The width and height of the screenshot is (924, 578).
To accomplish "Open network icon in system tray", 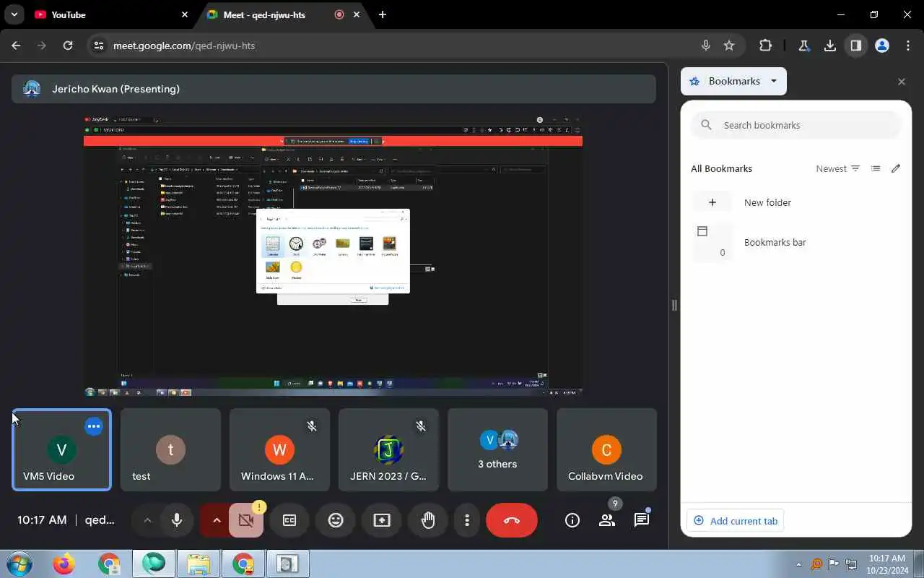I will (x=852, y=564).
